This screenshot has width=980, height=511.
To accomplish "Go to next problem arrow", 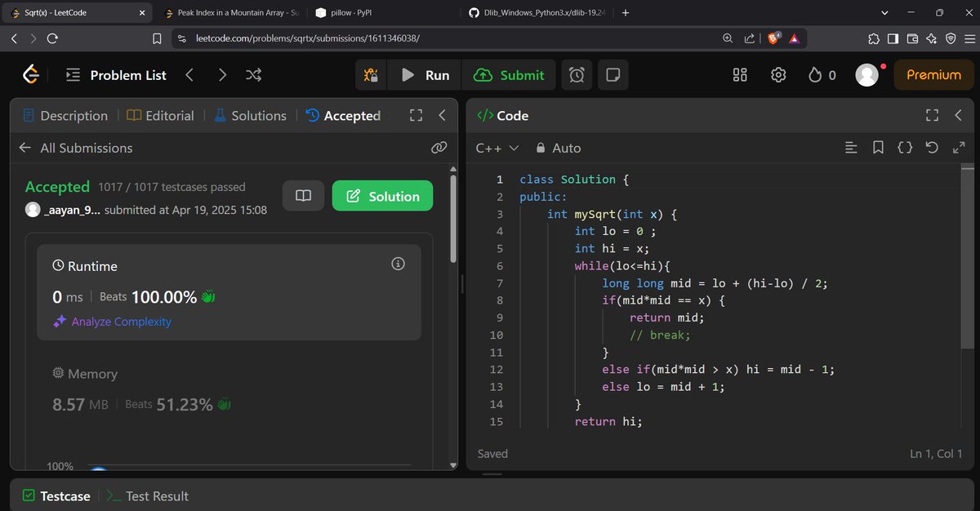I will 222,75.
